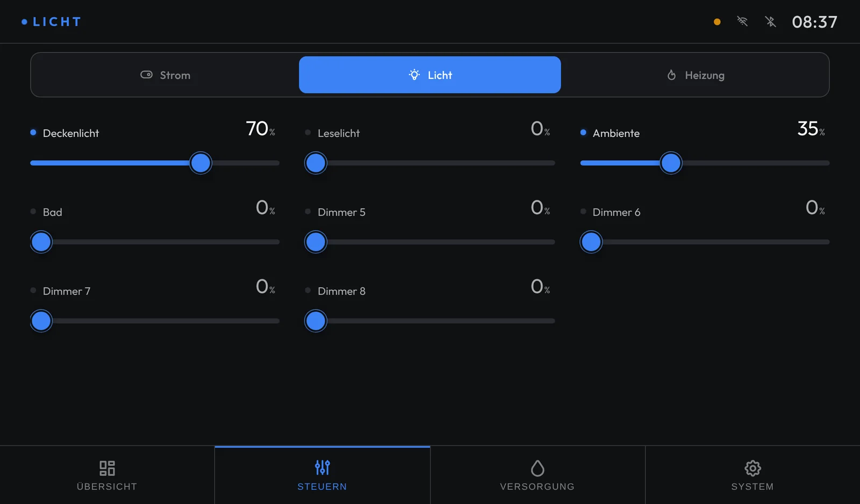Click the System gear icon
The width and height of the screenshot is (860, 504).
click(x=752, y=468)
